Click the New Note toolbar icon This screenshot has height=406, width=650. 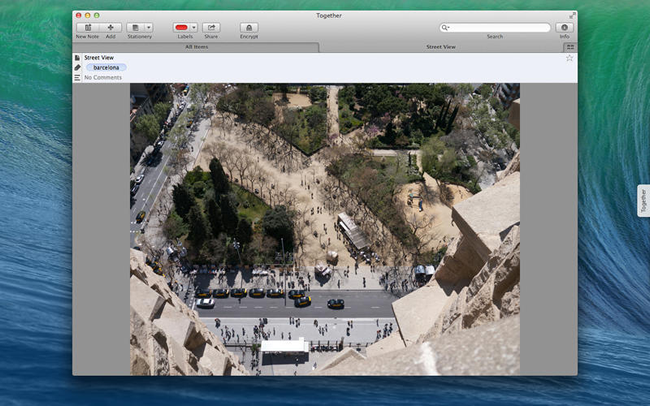tap(87, 28)
